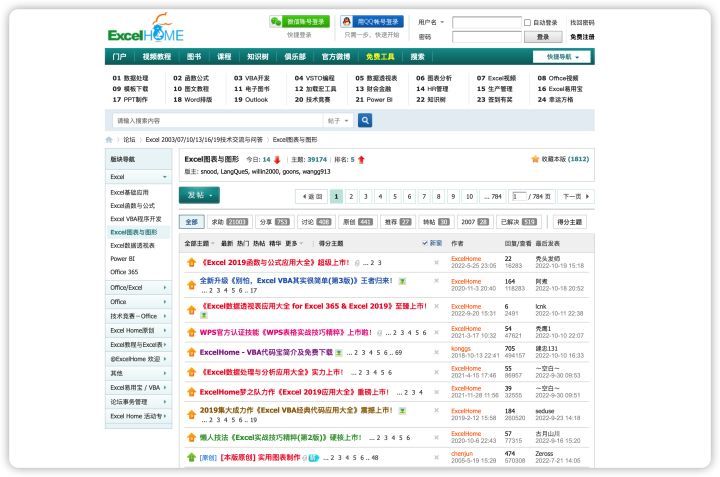Click the blue badge icon after 实用图表制作
720x477 pixels.
[x=314, y=458]
